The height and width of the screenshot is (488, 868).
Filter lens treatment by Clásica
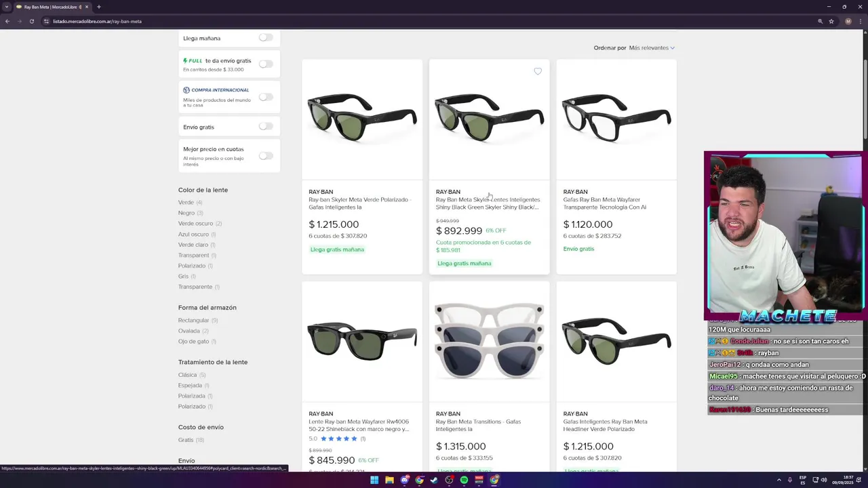(188, 375)
